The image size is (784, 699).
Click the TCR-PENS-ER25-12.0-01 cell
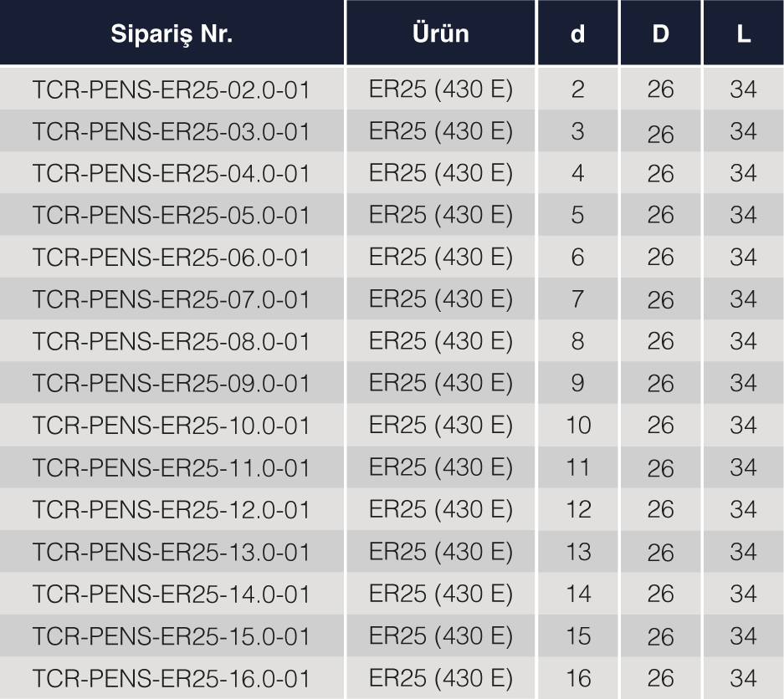[172, 509]
